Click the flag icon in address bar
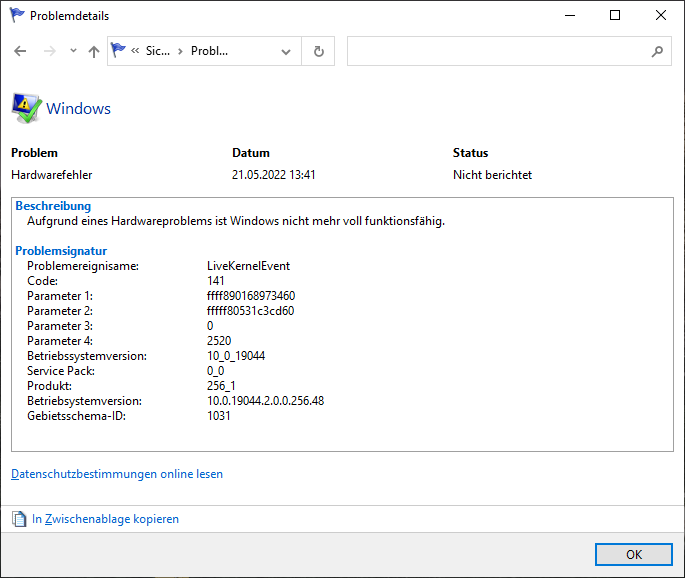This screenshot has width=685, height=578. click(x=118, y=51)
